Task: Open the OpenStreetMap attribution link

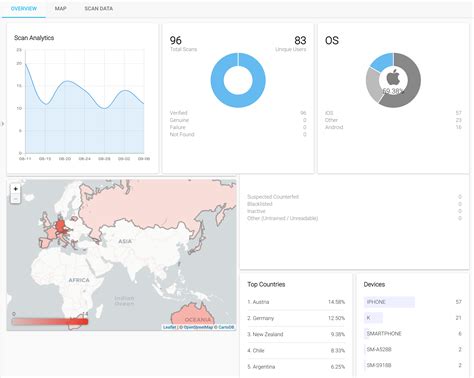Action: pyautogui.click(x=198, y=327)
